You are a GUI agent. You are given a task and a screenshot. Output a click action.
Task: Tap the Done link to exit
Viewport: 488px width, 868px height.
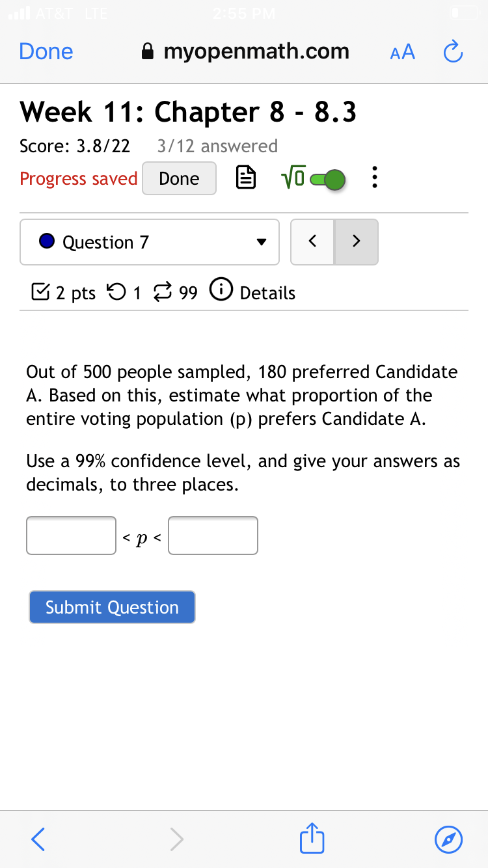pyautogui.click(x=46, y=51)
